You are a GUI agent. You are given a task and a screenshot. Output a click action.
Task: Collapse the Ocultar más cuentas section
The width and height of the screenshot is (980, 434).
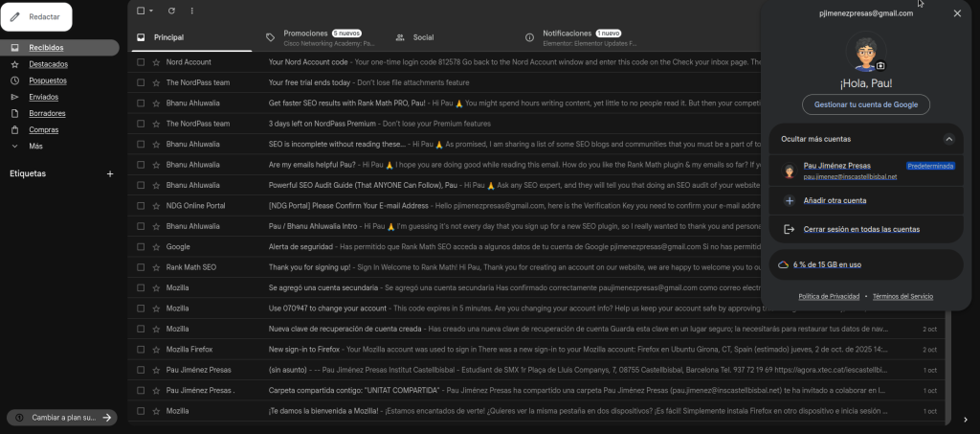[x=948, y=139]
